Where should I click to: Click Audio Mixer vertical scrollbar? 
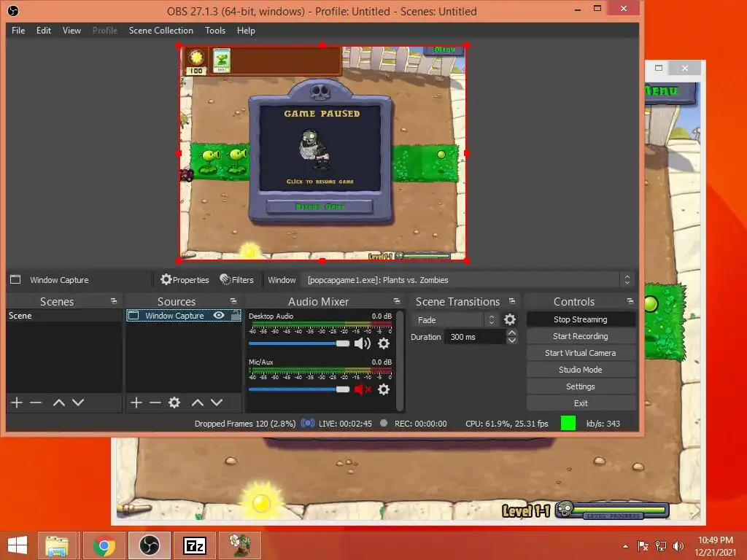point(400,360)
